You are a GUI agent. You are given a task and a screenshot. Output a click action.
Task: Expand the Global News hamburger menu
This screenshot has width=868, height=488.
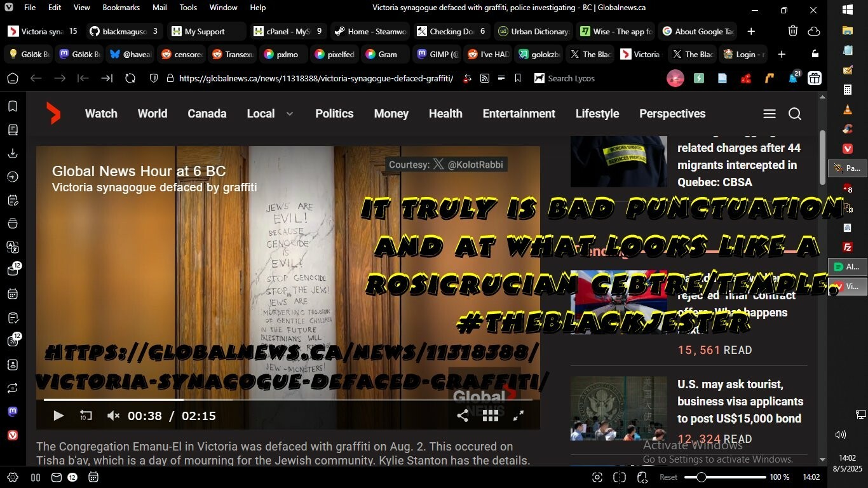point(769,114)
